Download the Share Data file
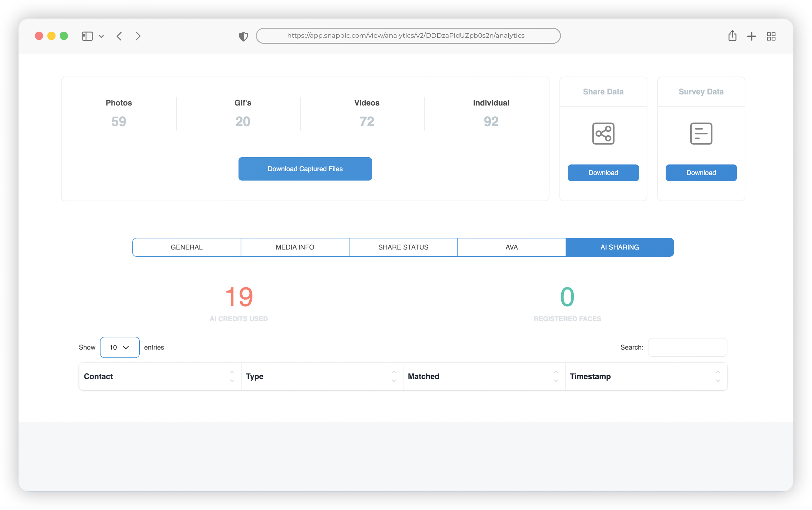Screen dimensions: 812x510 (x=603, y=173)
